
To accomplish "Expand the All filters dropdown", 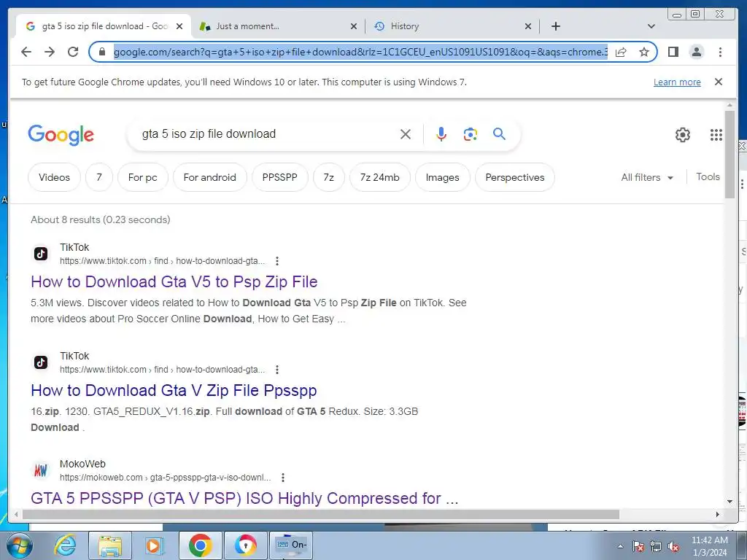I will 647,178.
